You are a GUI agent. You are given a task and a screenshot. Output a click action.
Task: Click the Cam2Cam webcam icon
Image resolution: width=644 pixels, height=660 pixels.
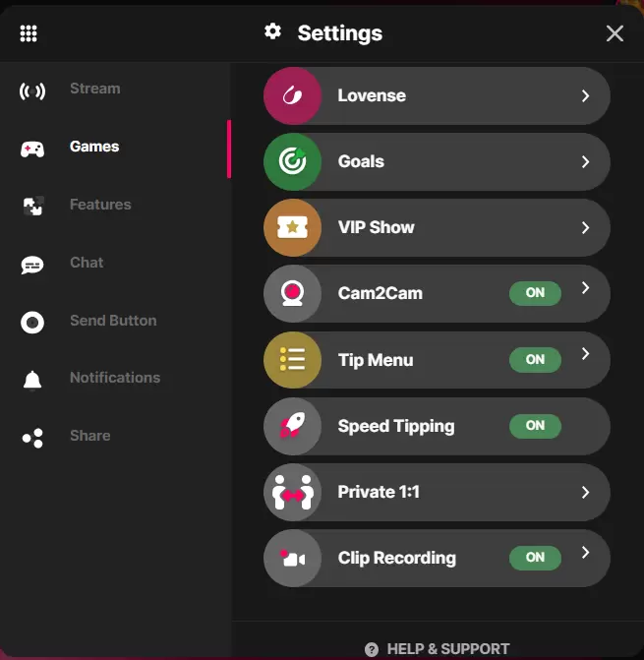(x=292, y=293)
